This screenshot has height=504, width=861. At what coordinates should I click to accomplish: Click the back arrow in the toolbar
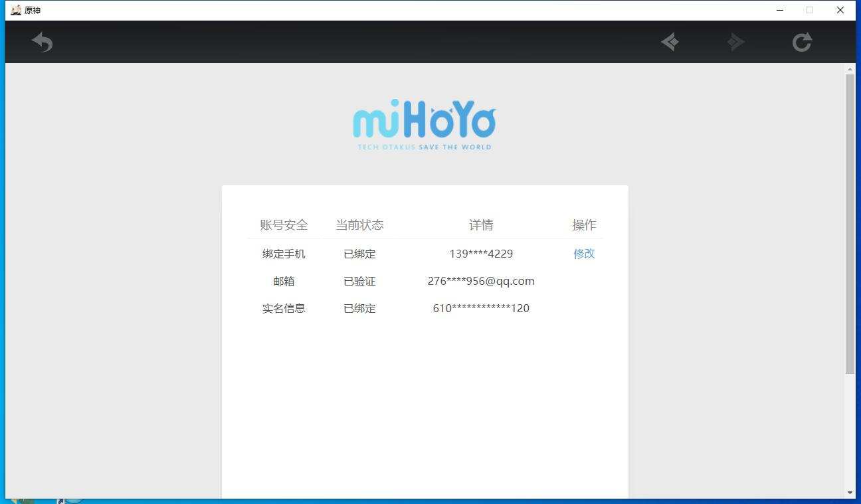pos(42,42)
